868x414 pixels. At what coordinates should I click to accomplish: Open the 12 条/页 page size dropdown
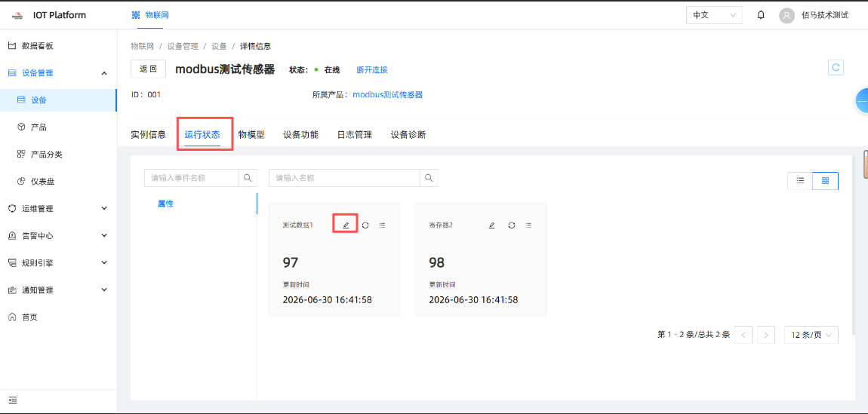click(x=811, y=335)
